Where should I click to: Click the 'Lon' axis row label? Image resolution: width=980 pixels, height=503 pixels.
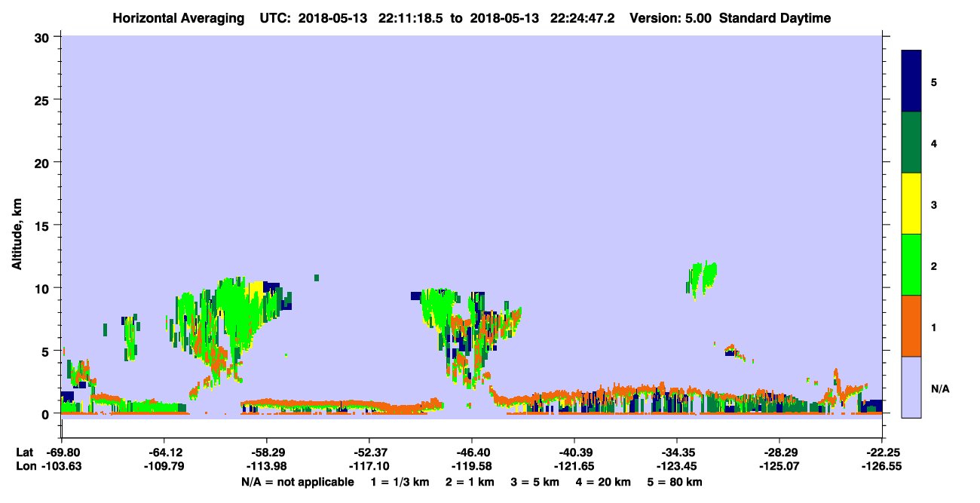click(26, 466)
